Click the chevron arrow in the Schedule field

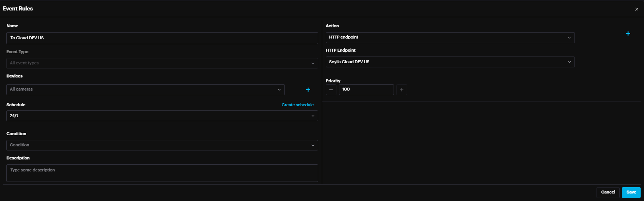(x=313, y=116)
